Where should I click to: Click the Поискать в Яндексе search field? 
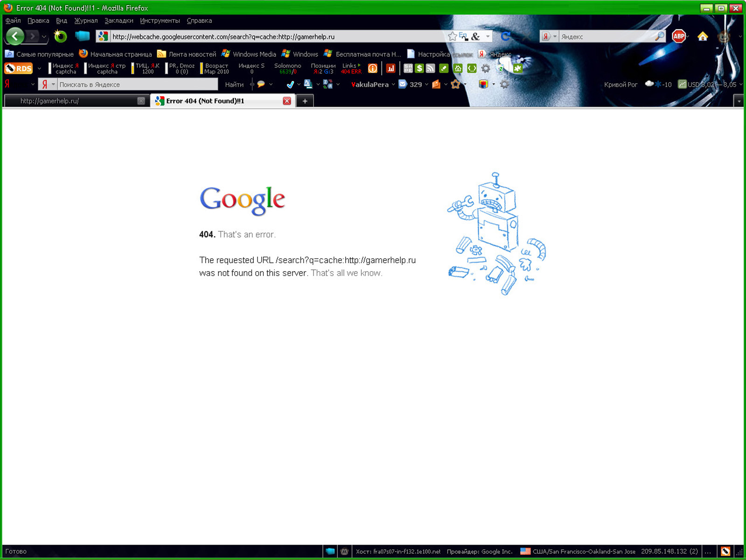tap(138, 84)
